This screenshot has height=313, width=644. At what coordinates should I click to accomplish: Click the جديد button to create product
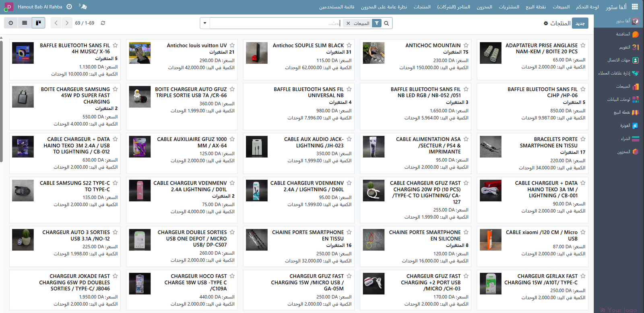(x=580, y=23)
